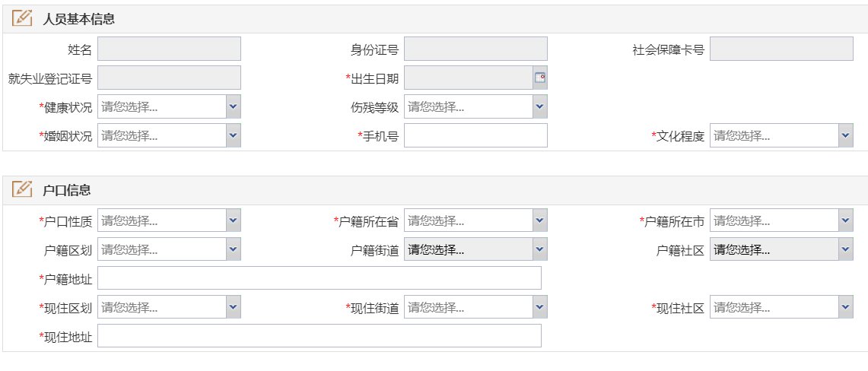The width and height of the screenshot is (868, 371).
Task: Click the edit icon beside 人员基本信息
Action: pos(23,18)
